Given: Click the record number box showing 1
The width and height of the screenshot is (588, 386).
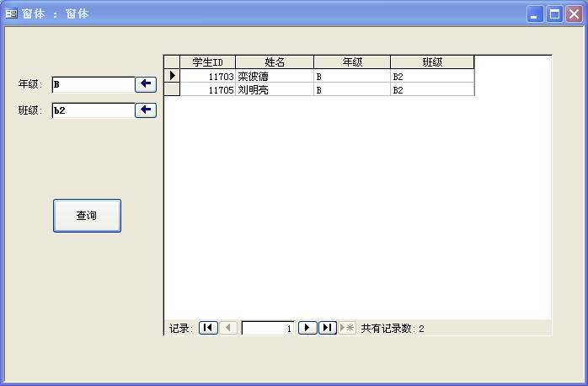Looking at the screenshot, I should [x=268, y=328].
